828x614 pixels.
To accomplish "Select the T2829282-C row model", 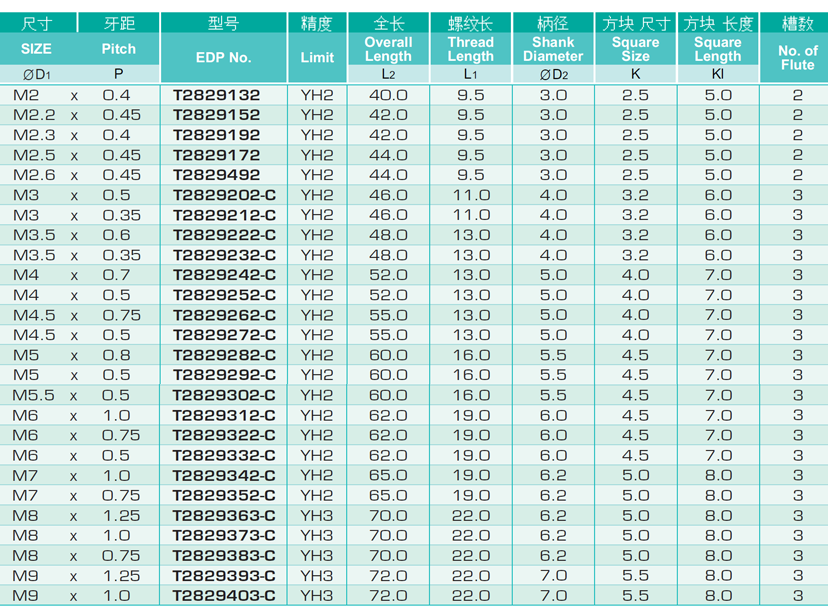I will coord(224,355).
